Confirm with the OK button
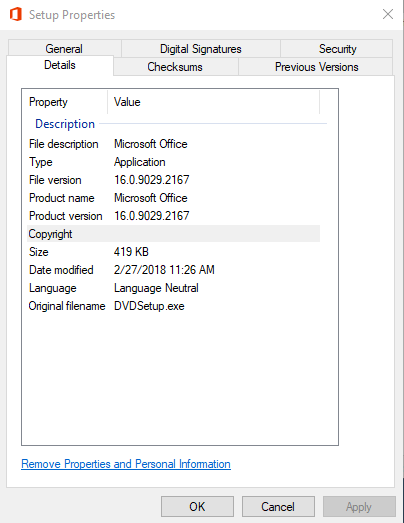Viewport: 404px width, 523px height. (x=197, y=507)
